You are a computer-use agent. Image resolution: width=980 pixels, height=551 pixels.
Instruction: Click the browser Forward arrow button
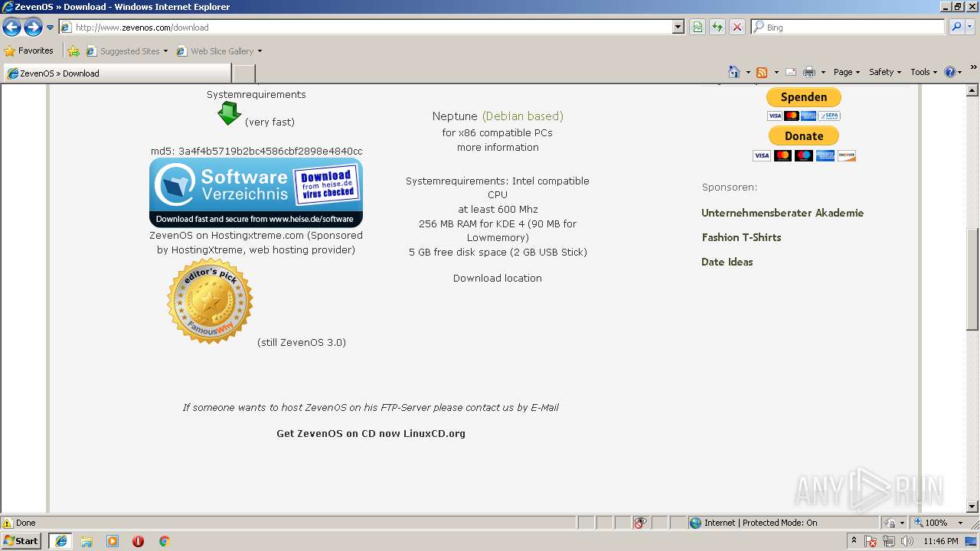[33, 28]
